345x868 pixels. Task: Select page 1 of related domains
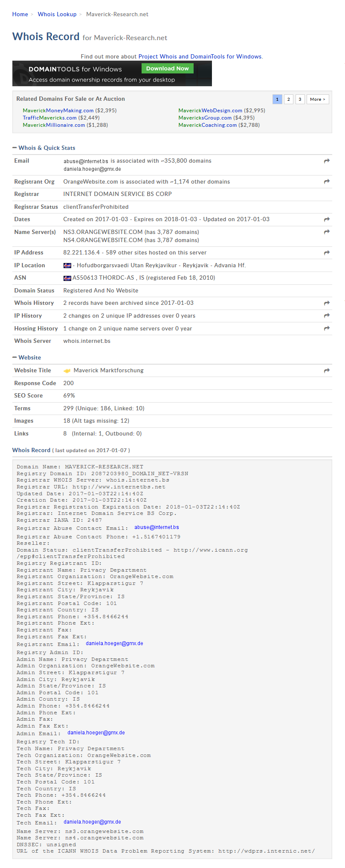277,99
